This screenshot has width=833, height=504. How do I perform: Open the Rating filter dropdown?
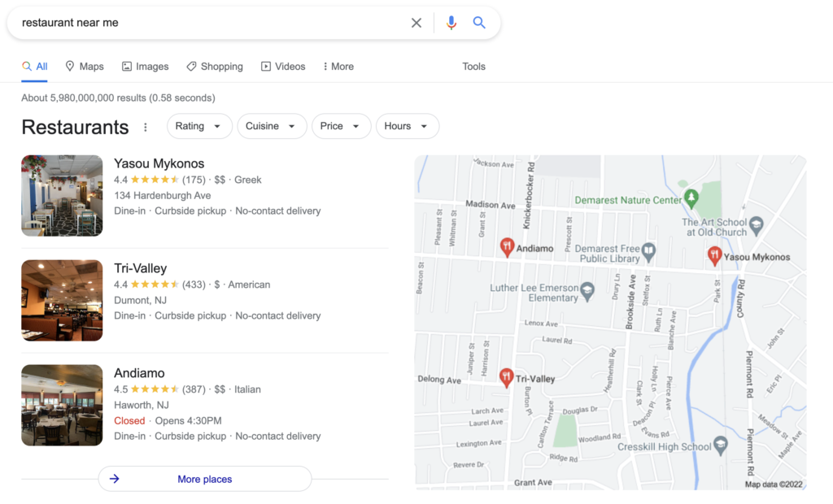click(x=198, y=126)
